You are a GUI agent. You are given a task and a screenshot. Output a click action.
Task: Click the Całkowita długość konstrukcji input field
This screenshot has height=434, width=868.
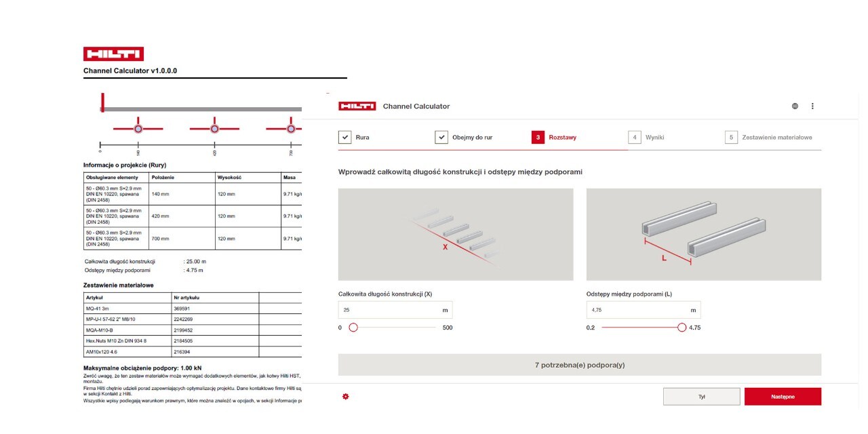[390, 310]
